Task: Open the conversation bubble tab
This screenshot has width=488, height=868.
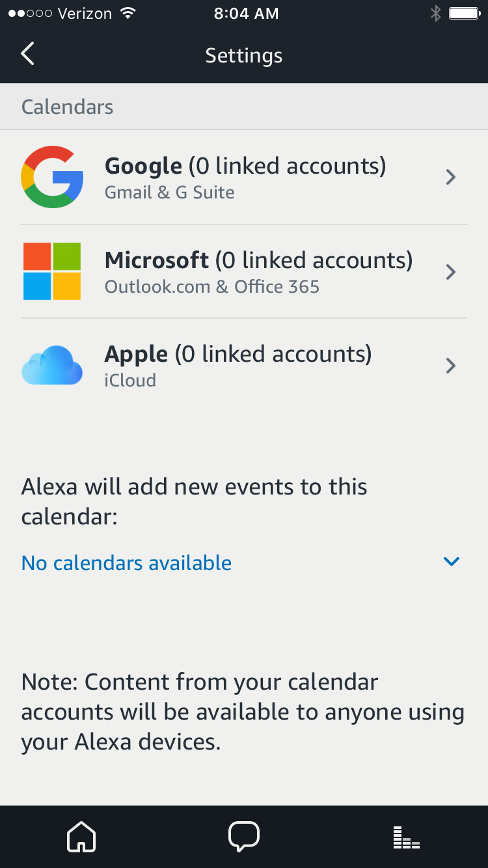Action: pyautogui.click(x=244, y=837)
